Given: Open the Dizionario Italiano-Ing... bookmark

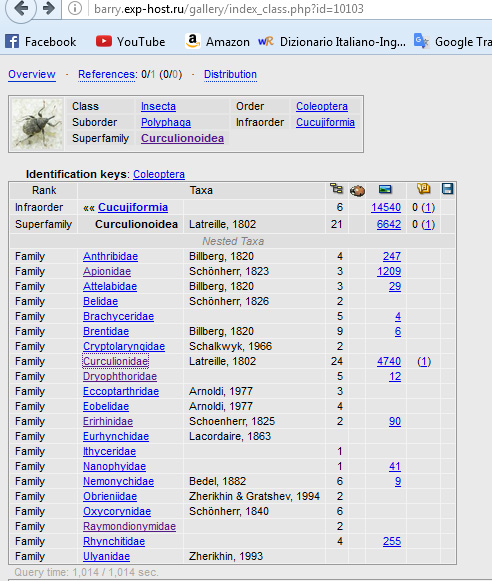Looking at the screenshot, I should click(x=332, y=42).
